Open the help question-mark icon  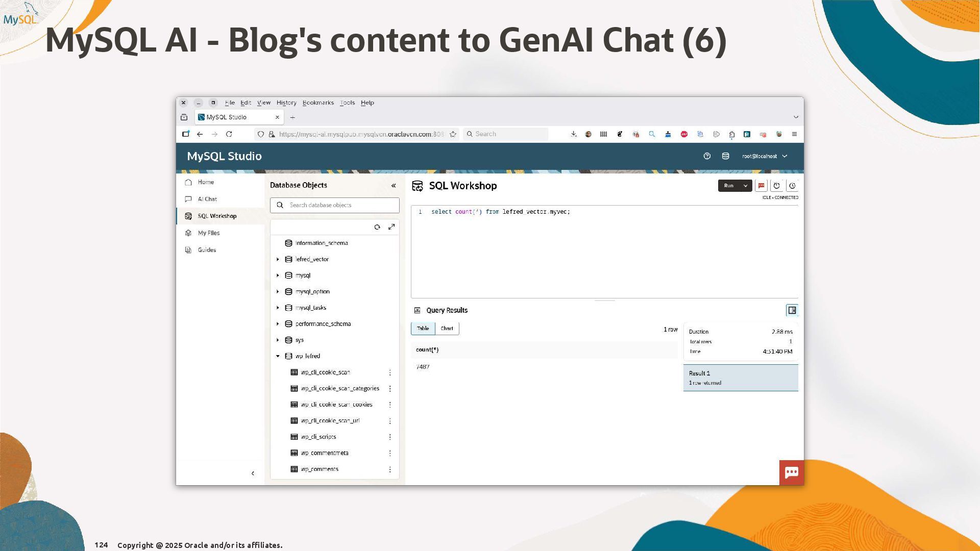tap(707, 156)
